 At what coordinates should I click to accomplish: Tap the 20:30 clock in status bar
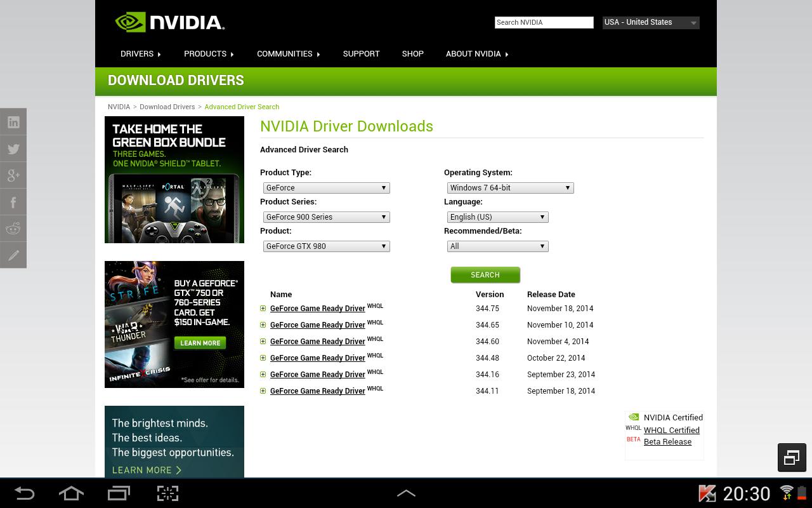pyautogui.click(x=747, y=493)
